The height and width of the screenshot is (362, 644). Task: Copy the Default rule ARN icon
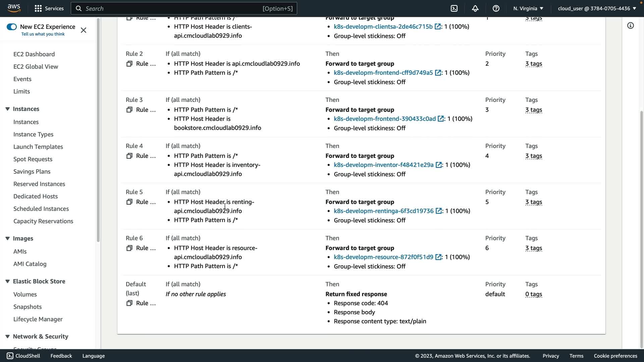pos(129,303)
